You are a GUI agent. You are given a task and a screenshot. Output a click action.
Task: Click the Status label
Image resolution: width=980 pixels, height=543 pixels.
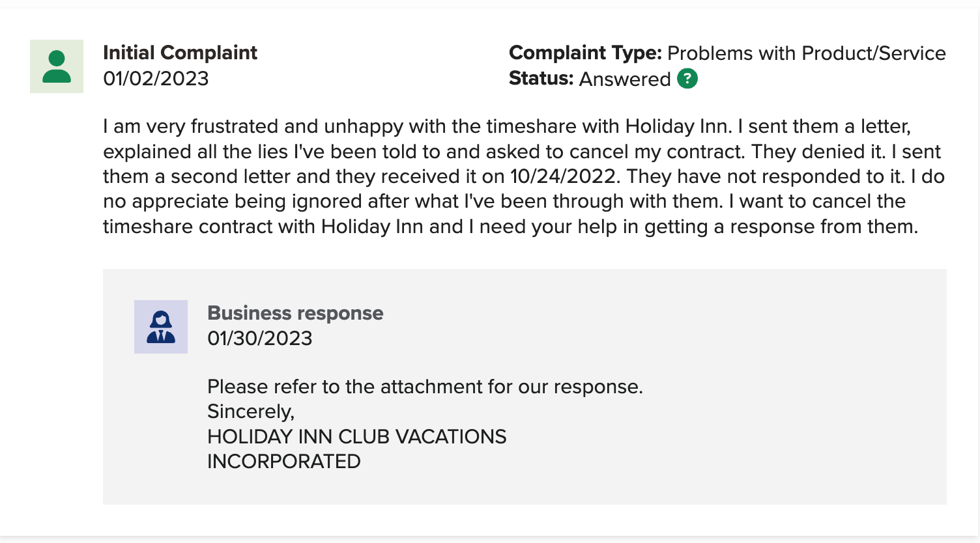(x=541, y=79)
